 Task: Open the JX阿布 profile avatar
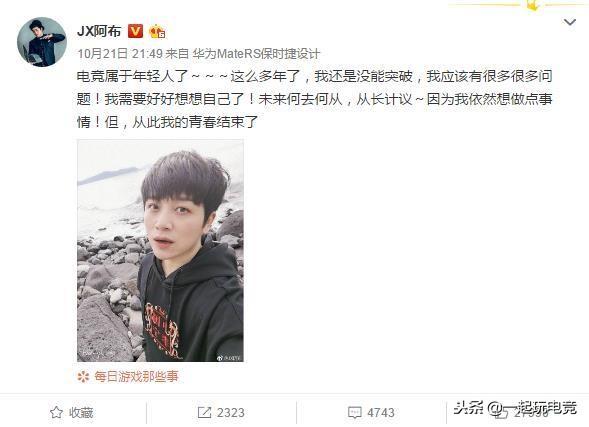[42, 42]
